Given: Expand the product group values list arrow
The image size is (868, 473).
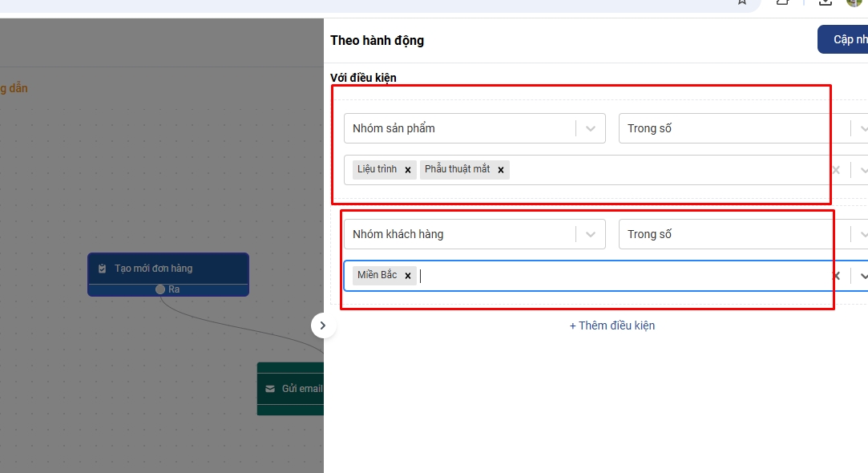Looking at the screenshot, I should (x=862, y=170).
